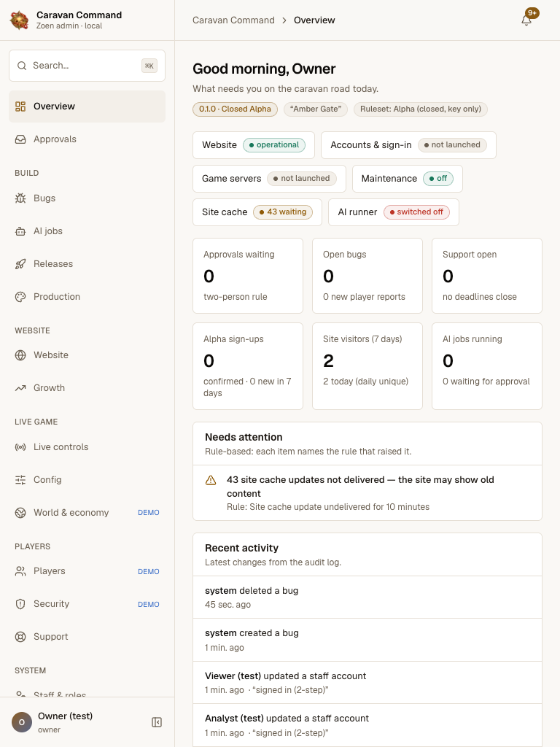This screenshot has width=560, height=747.
Task: Open the Production page
Action: (x=87, y=297)
